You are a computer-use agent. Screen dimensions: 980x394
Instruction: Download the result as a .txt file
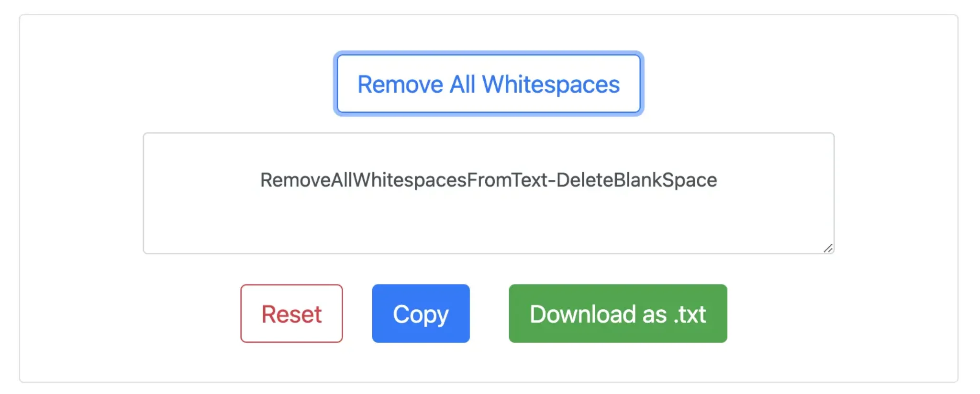tap(617, 314)
